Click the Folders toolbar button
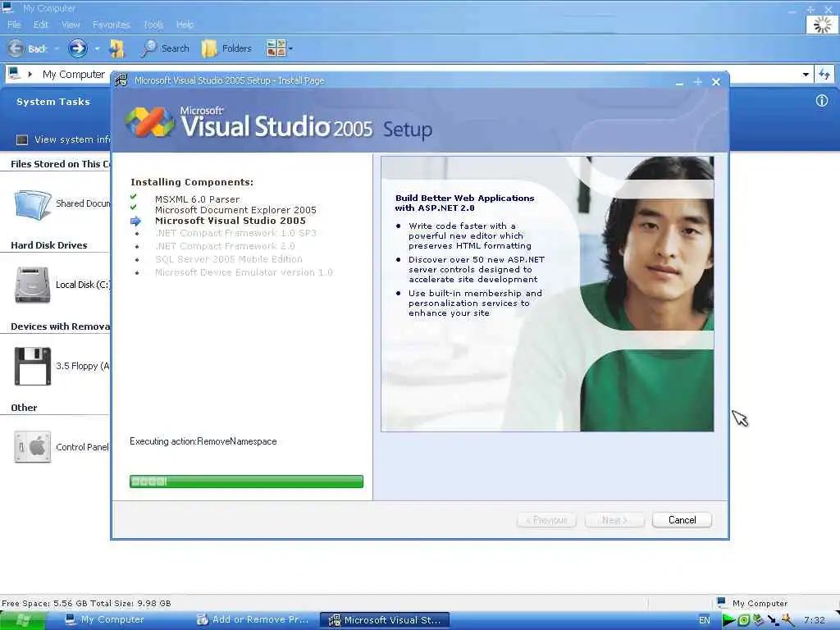 point(226,48)
